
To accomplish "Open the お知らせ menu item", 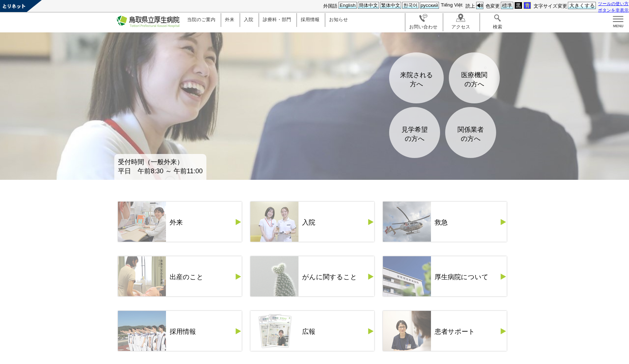I will (x=339, y=20).
